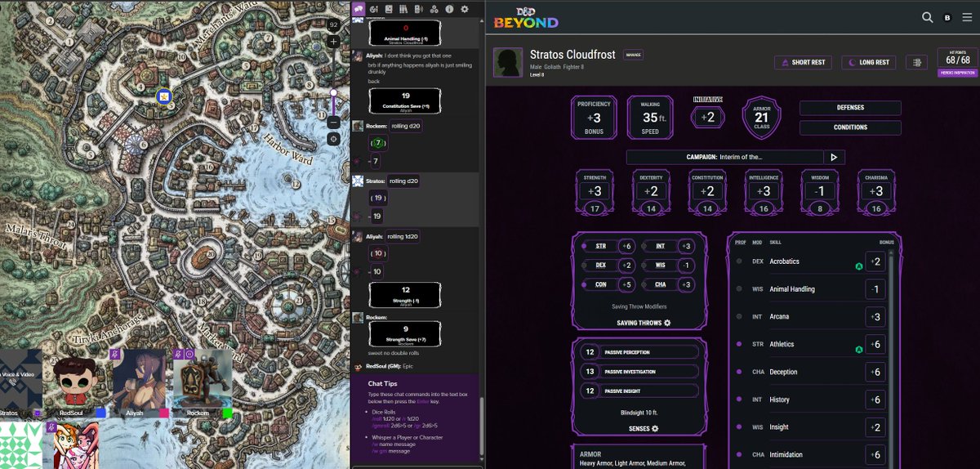Click the Stratos Cloudfrost character portrait
980x469 pixels.
[507, 62]
